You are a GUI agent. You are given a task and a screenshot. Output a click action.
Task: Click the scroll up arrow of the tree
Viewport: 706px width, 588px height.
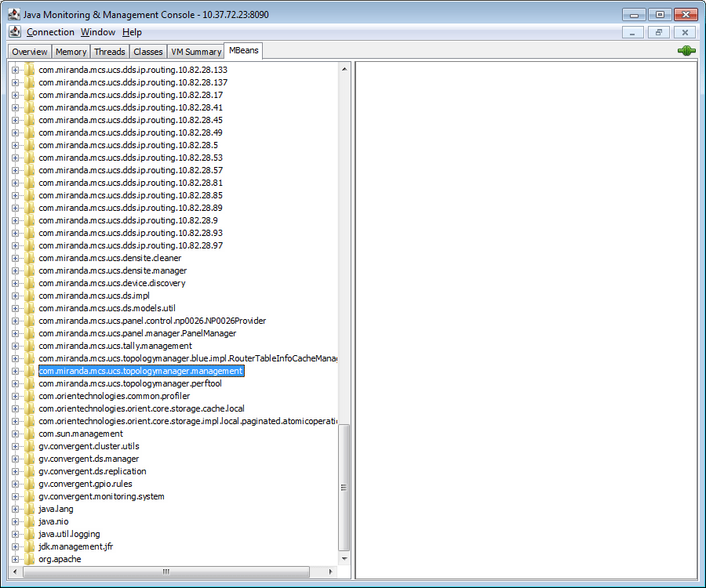[344, 69]
